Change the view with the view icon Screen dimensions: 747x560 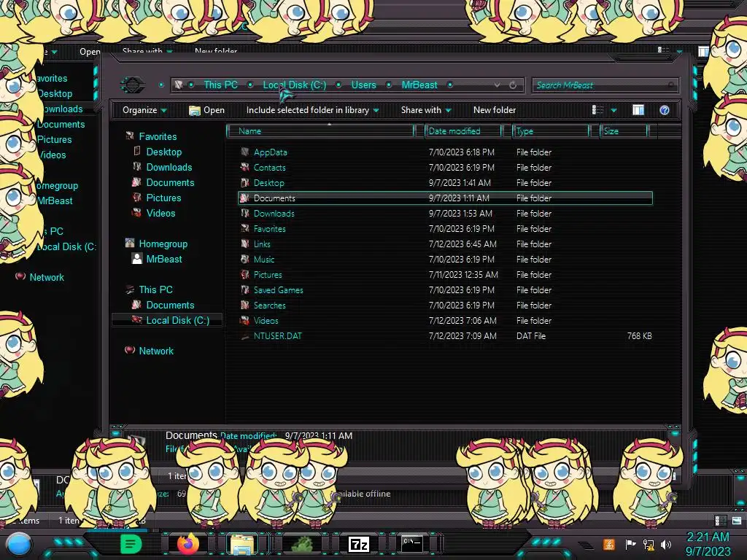point(597,110)
